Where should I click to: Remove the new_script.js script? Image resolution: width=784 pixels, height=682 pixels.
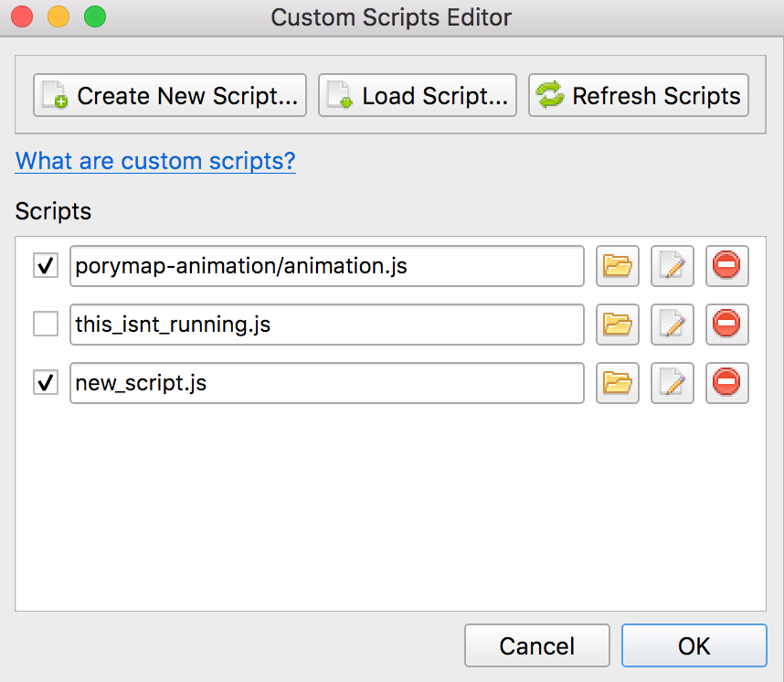tap(726, 383)
